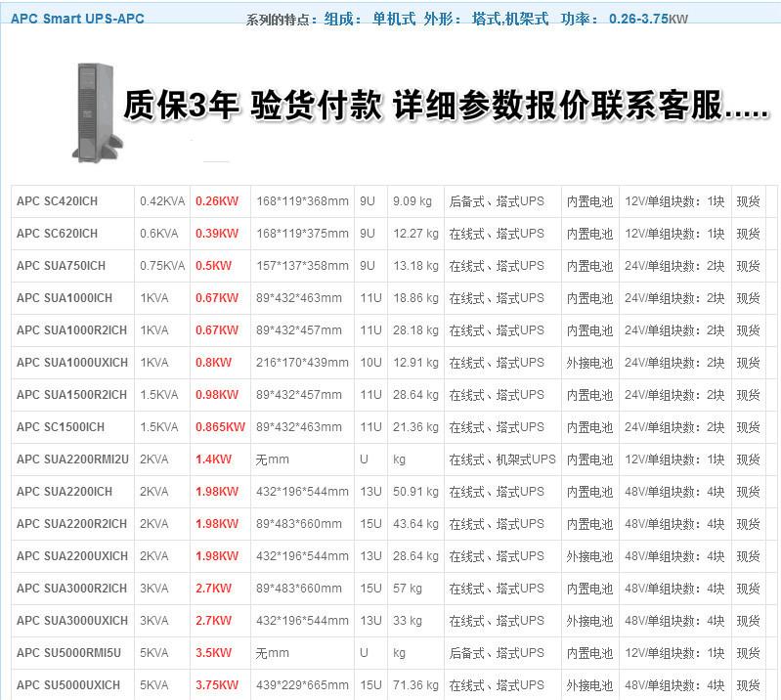
Task: Click the APC SC420ICH model name
Action: click(57, 201)
